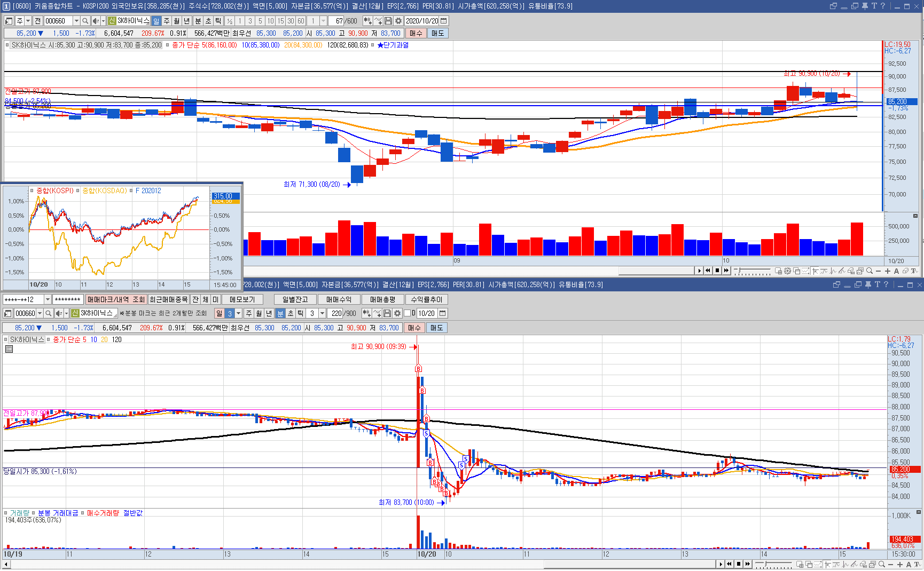Click the diskette save icon in lower chart toolbar

[387, 313]
